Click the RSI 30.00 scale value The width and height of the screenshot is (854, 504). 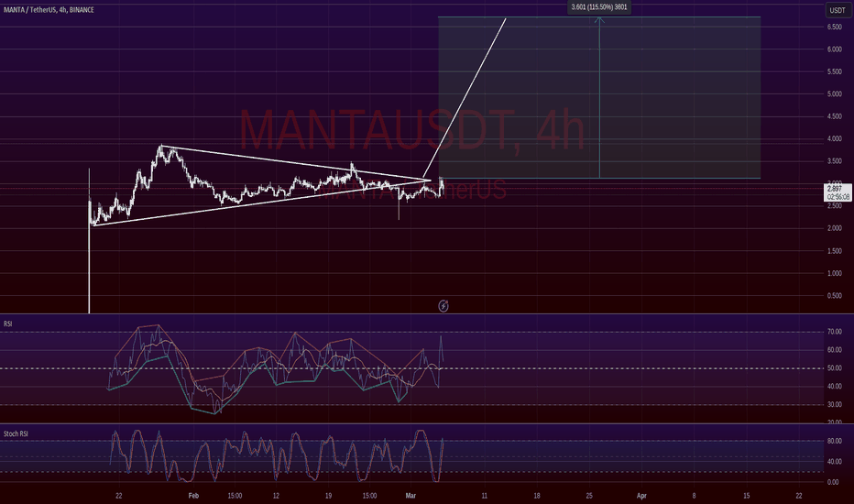click(834, 404)
